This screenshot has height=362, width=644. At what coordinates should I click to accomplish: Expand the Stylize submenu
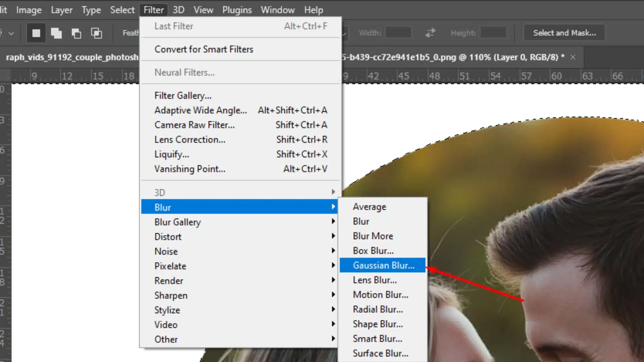point(239,310)
